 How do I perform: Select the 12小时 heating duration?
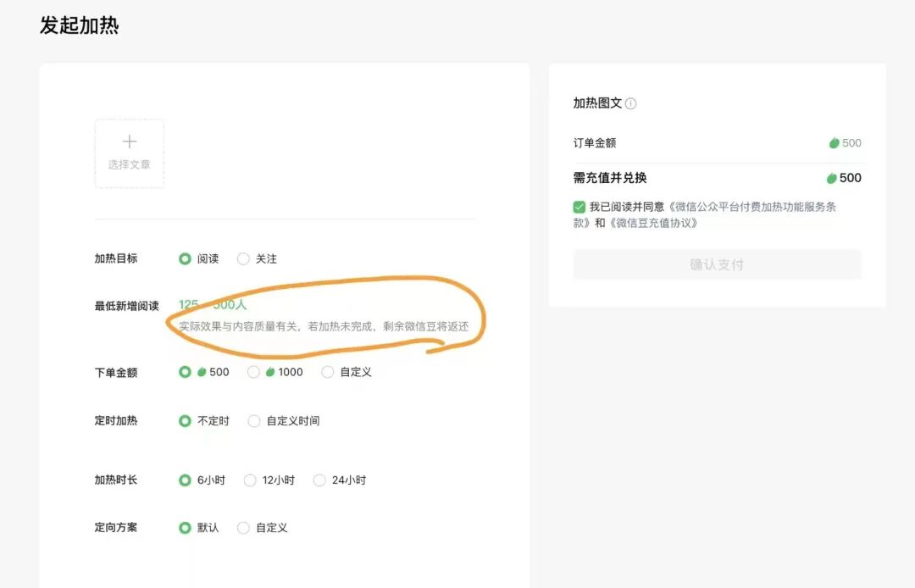pyautogui.click(x=250, y=480)
